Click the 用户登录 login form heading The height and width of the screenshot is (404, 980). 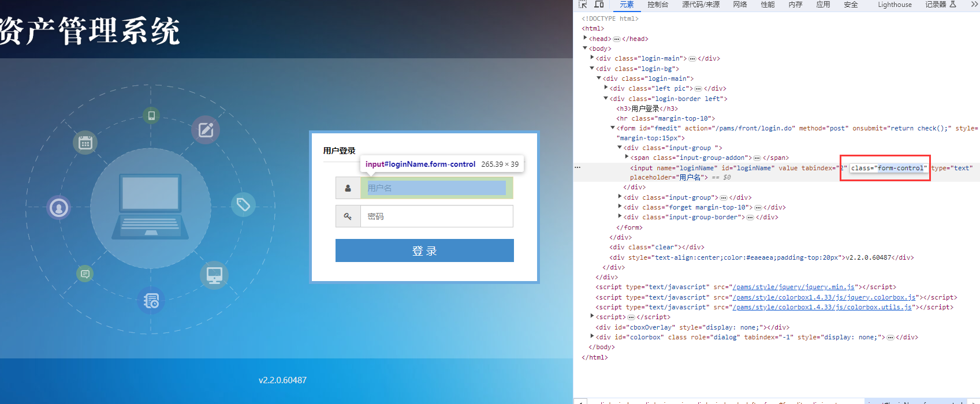(340, 151)
